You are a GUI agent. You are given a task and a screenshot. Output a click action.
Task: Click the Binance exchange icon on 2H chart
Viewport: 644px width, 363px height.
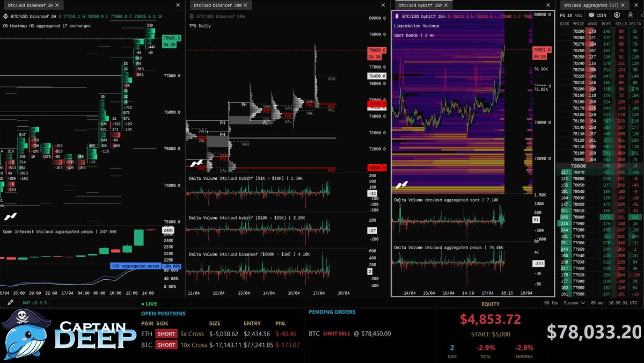click(x=6, y=17)
